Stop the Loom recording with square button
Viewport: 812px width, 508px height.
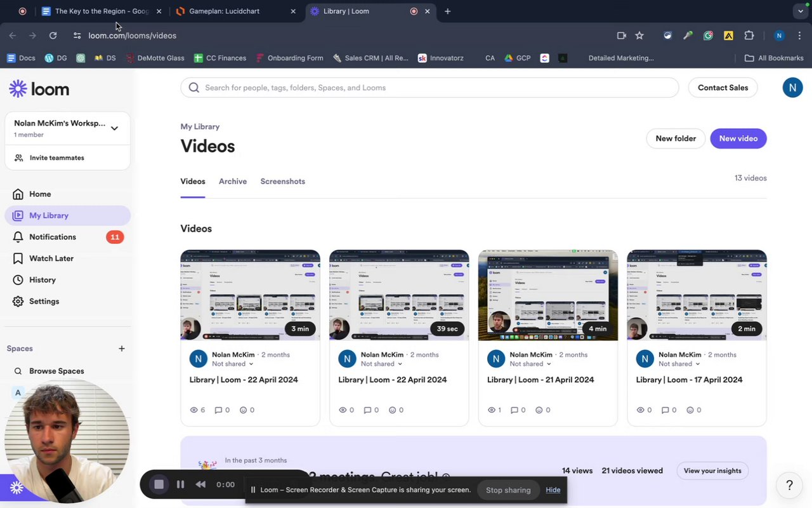tap(159, 485)
